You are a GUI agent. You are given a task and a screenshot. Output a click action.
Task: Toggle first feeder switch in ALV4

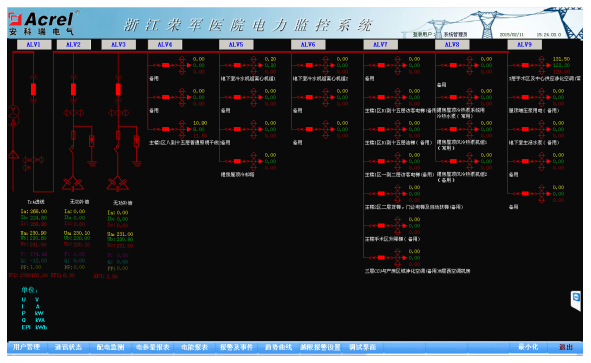165,65
